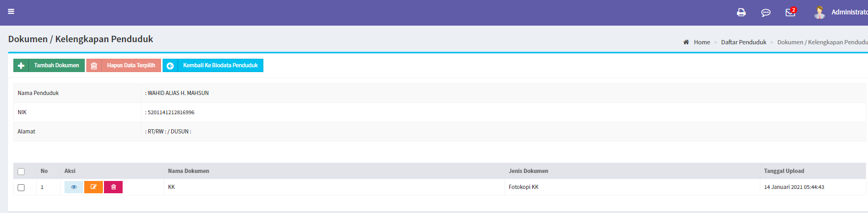Click Hapus Data Terpilih button
868x213 pixels.
pos(124,65)
